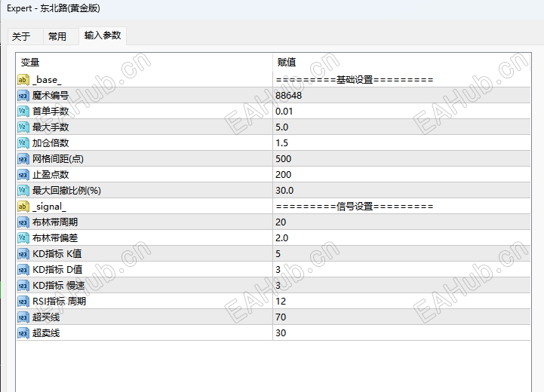This screenshot has height=392, width=544.
Task: Click the string icon beside _signal_
Action: click(23, 207)
